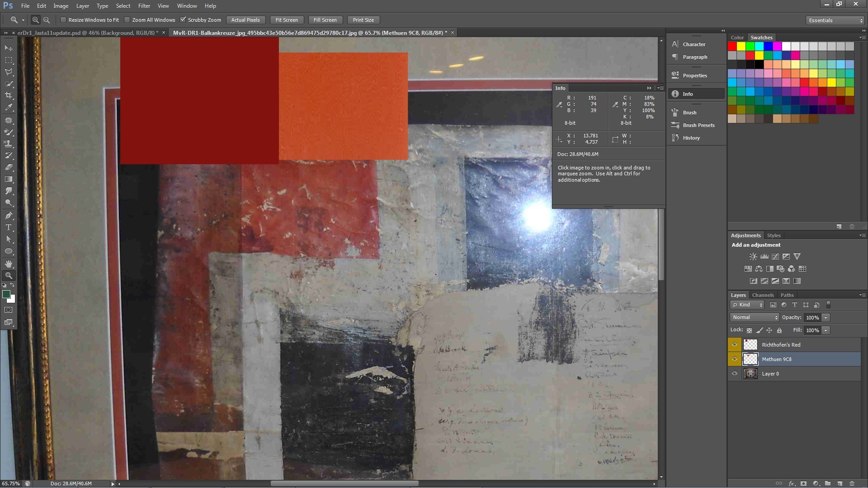Viewport: 868px width, 488px height.
Task: Open the Filter menu
Action: point(144,6)
